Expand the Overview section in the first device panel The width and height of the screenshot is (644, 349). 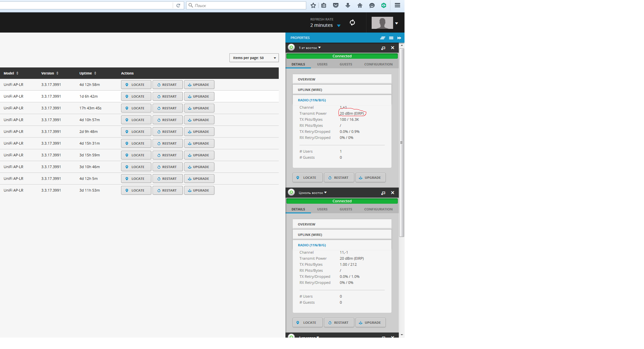click(342, 80)
